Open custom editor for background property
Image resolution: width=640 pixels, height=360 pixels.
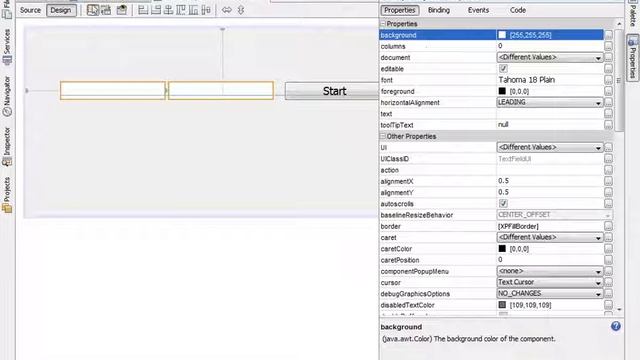click(608, 35)
